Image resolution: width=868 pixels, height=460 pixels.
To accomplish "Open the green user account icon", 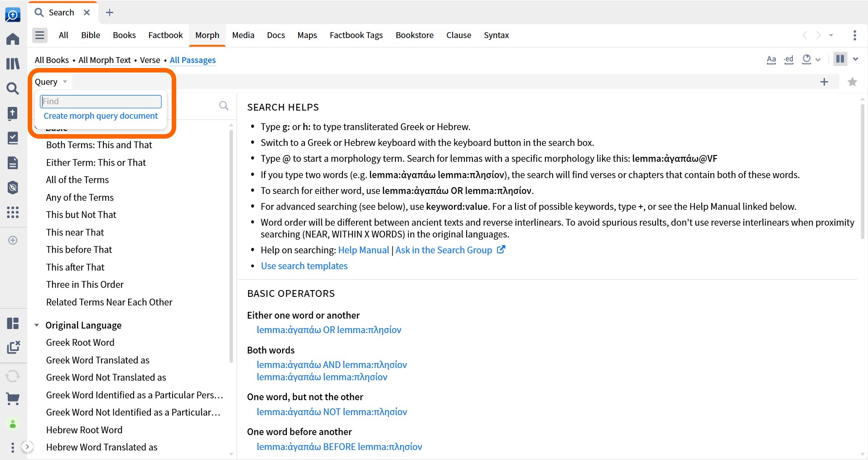I will click(13, 424).
